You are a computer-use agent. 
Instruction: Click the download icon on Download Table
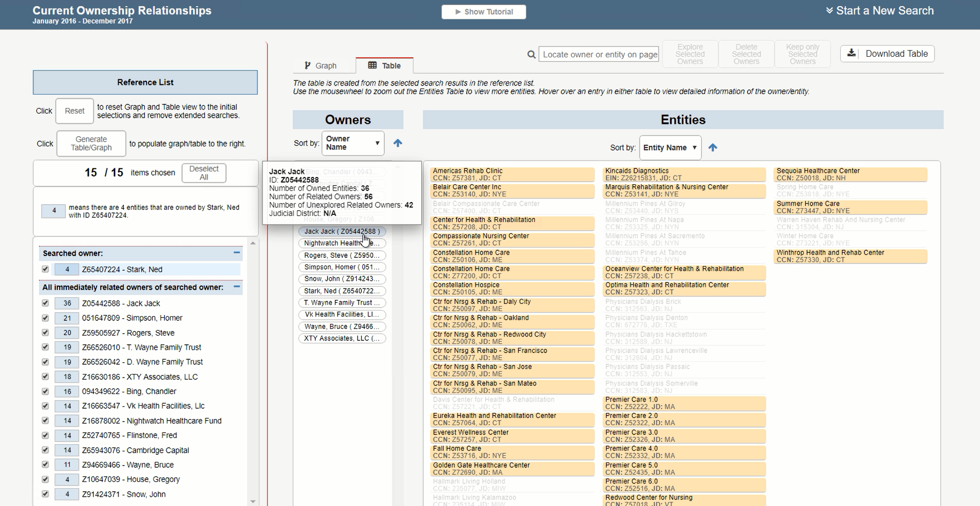(x=852, y=53)
